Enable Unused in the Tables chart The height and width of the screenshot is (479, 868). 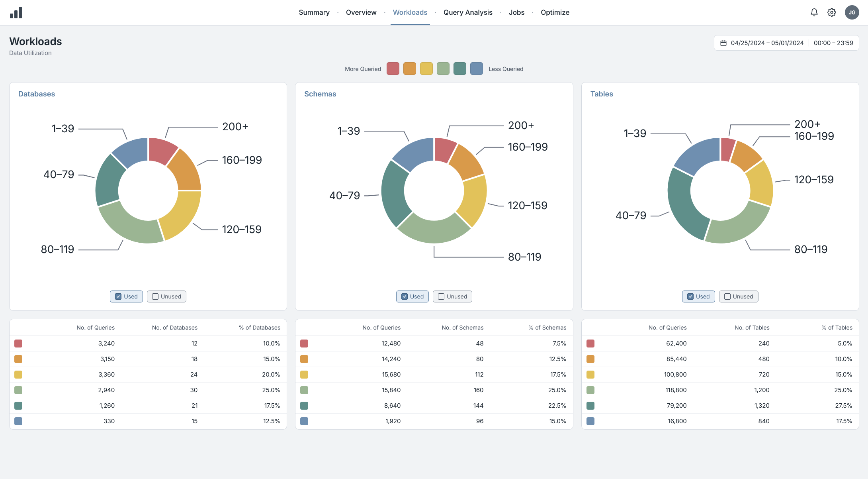739,296
